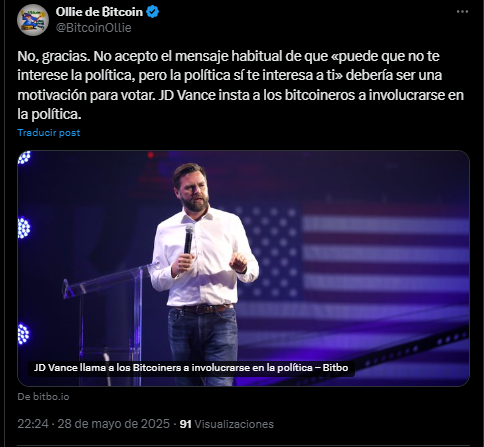Click the Visualizaciones label

point(234,424)
